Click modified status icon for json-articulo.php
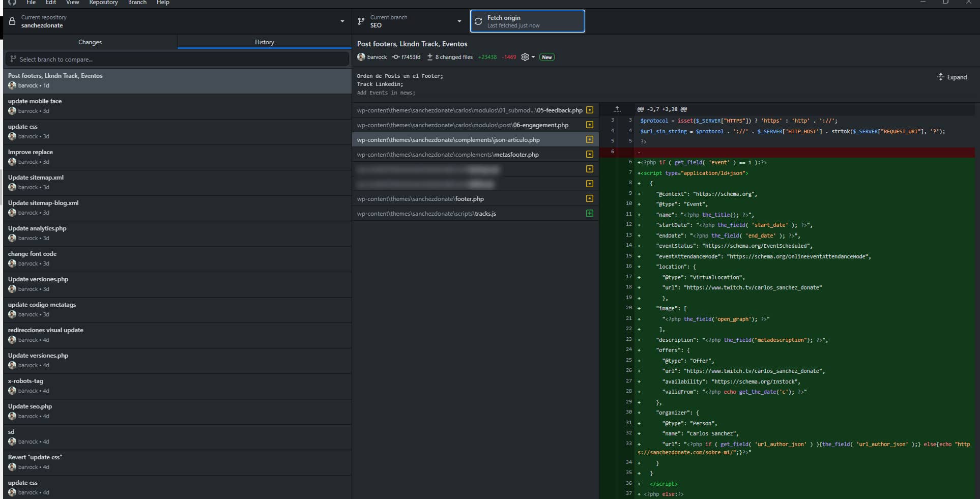The height and width of the screenshot is (499, 980). tap(590, 139)
